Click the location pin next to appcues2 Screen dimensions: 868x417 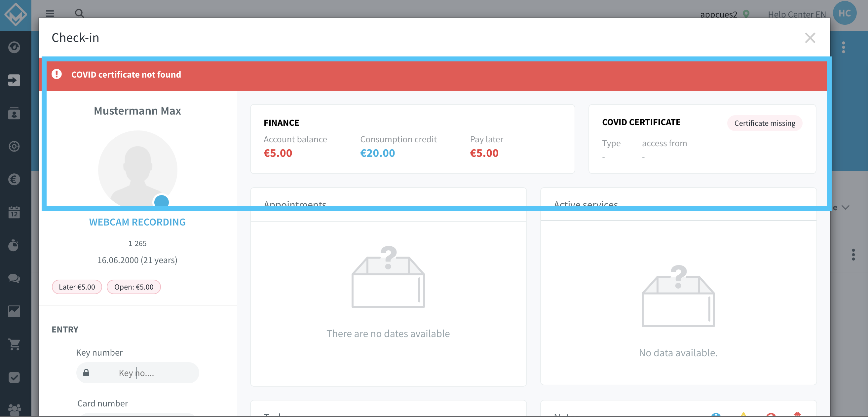[x=746, y=14]
